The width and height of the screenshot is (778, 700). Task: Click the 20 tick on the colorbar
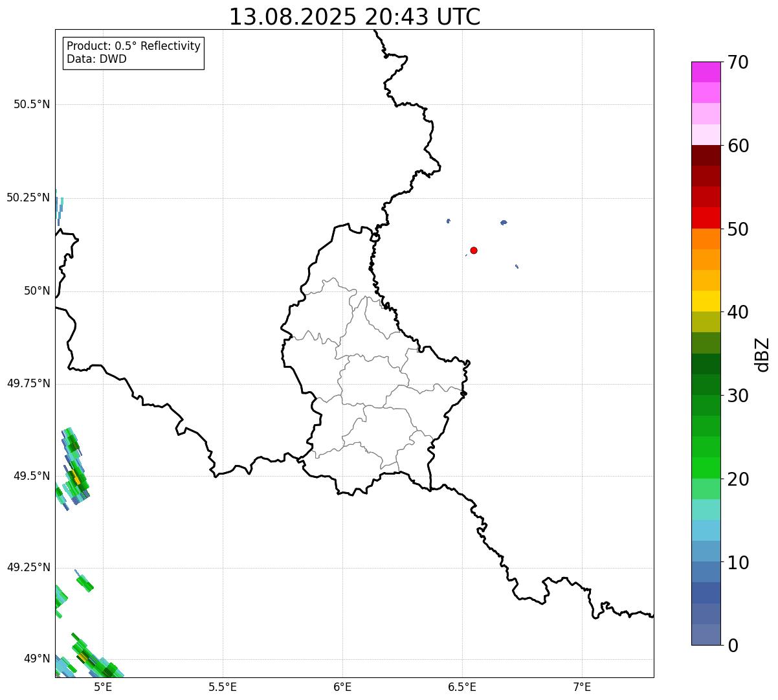(738, 479)
